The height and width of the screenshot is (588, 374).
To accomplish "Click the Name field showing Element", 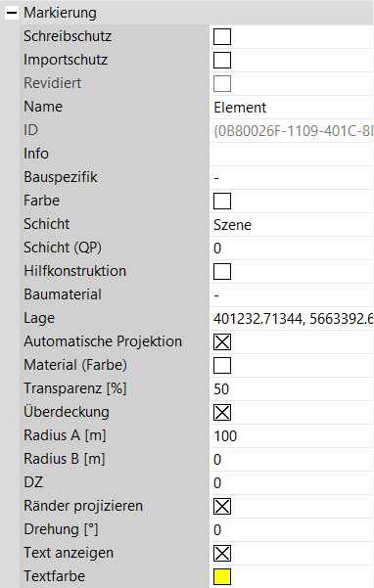I will pos(292,108).
